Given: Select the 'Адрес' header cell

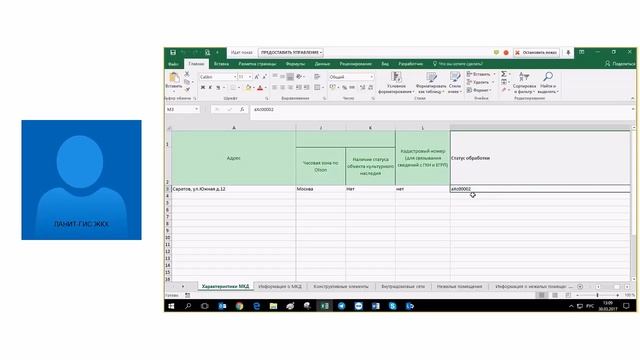Looking at the screenshot, I should (233, 158).
